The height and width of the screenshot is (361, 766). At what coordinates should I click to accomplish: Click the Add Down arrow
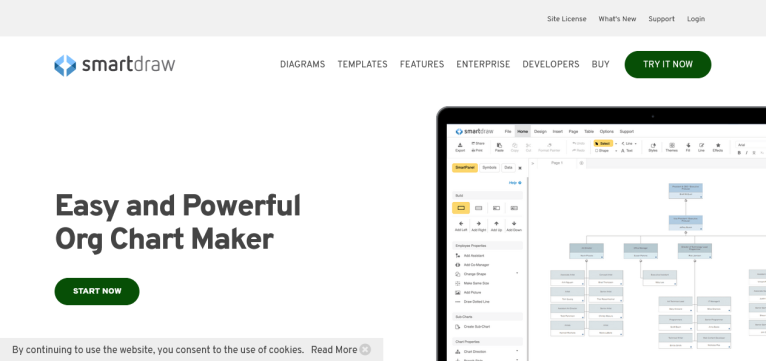(514, 226)
